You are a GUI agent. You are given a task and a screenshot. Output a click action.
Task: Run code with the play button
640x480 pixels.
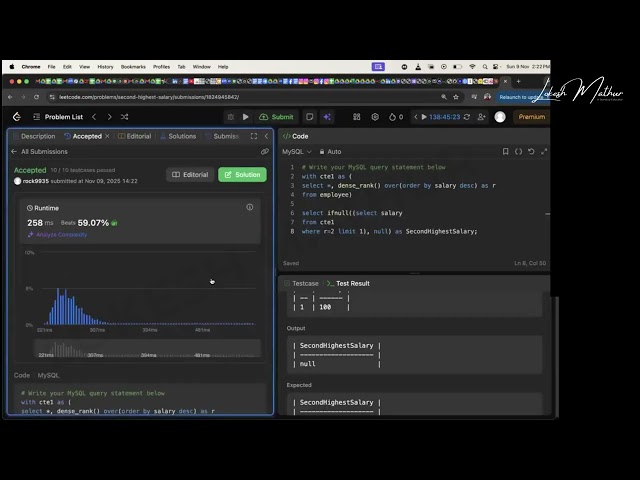(x=246, y=117)
